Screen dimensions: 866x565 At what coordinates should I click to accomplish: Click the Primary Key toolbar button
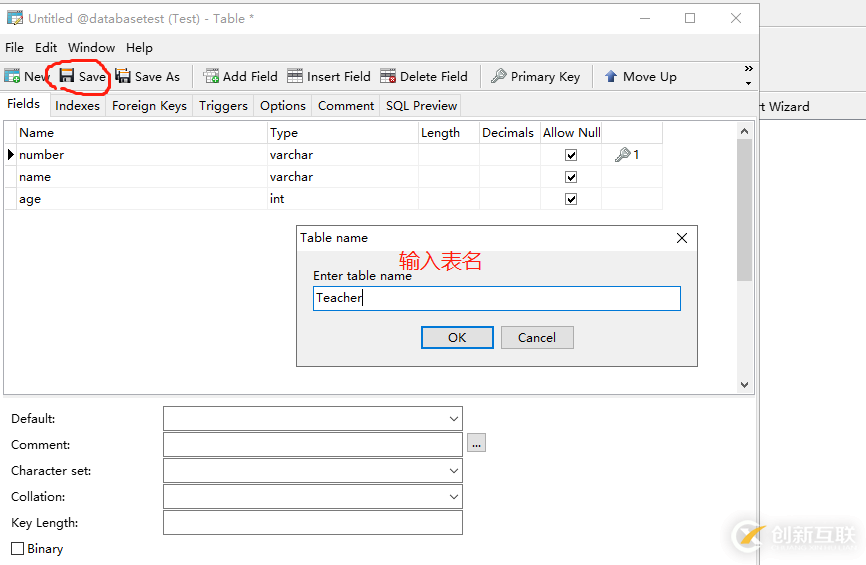pyautogui.click(x=536, y=76)
